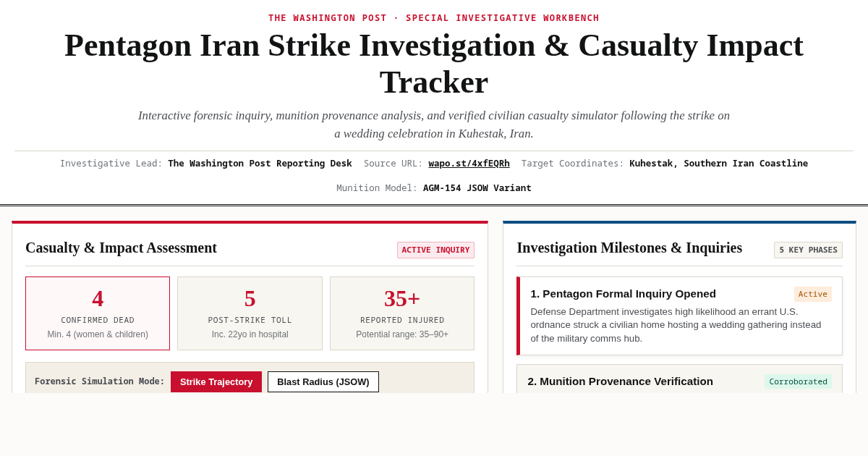868x456 pixels.
Task: Click the italic subtitle description text
Action: pyautogui.click(x=434, y=124)
